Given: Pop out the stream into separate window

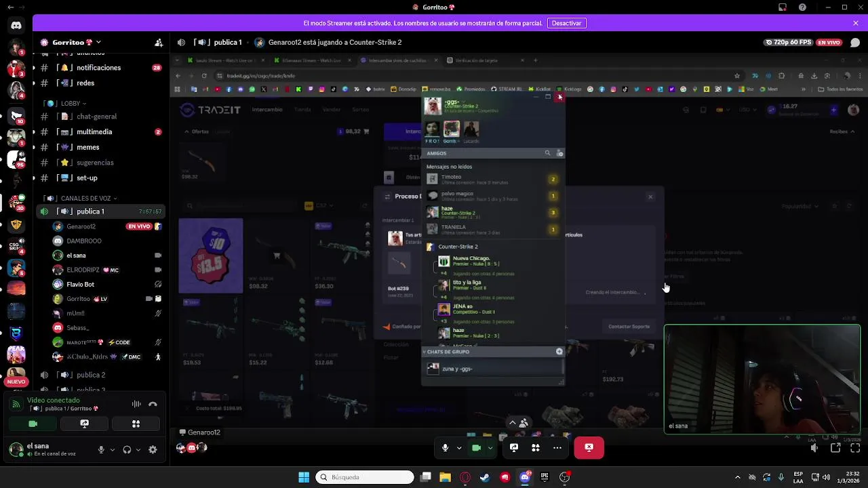Looking at the screenshot, I should [835, 448].
